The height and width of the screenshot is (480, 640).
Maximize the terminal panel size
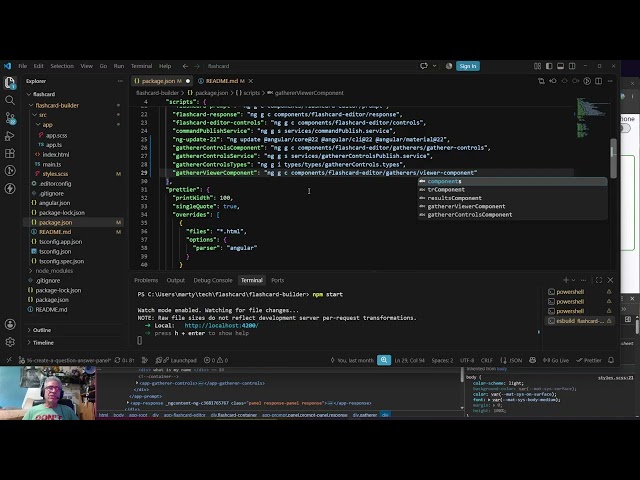click(599, 280)
